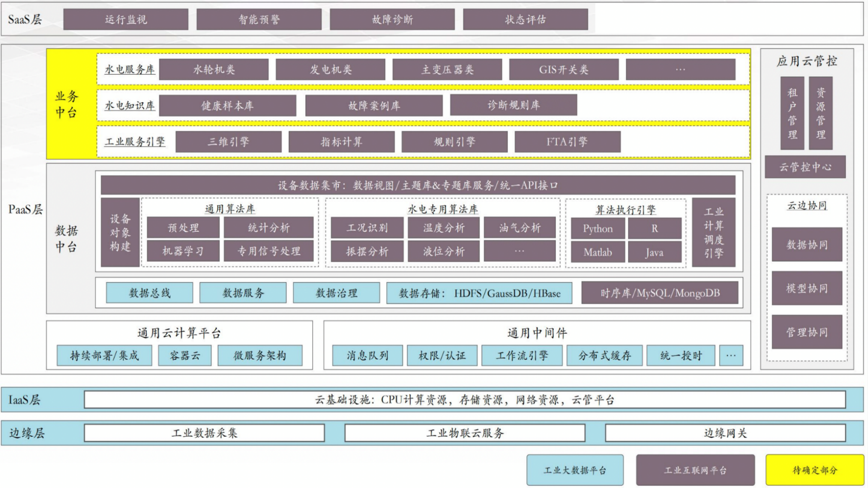Click the 振摆分析 box
The image size is (868, 488).
367,251
